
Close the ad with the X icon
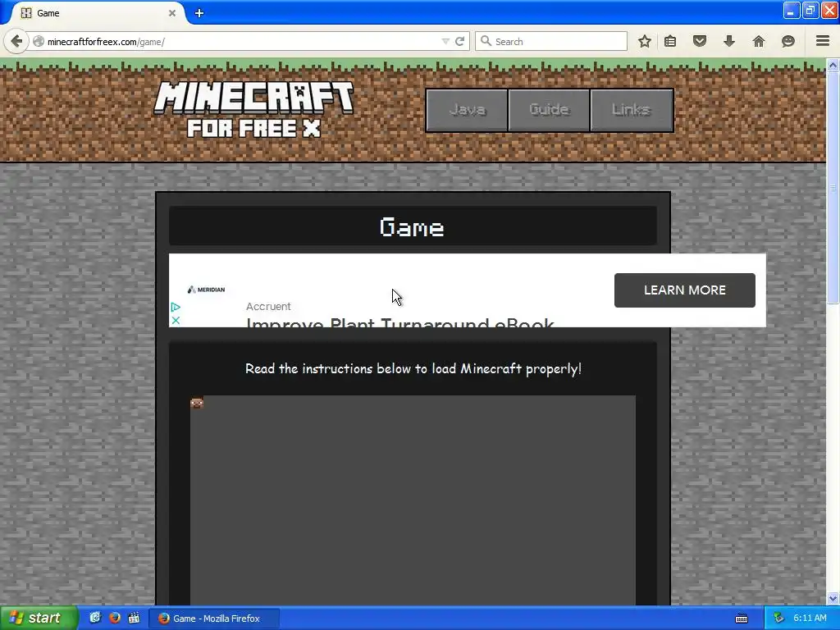pos(176,321)
